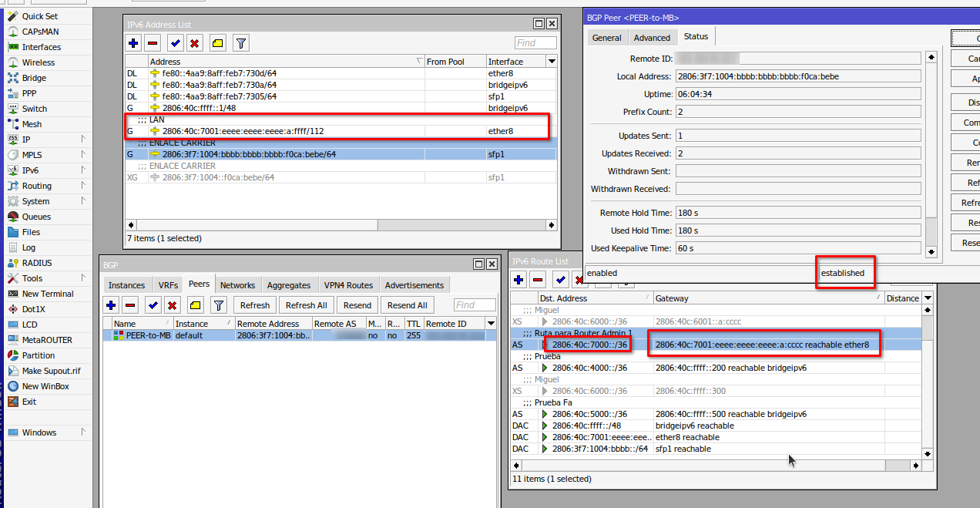Click the Resend button in BGP Peers
The width and height of the screenshot is (980, 508).
[x=357, y=305]
